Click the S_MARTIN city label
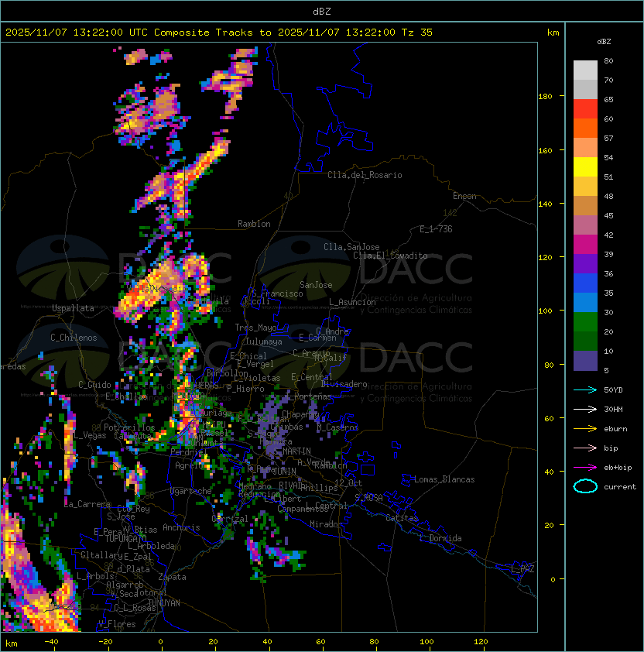644x652 pixels. [293, 451]
